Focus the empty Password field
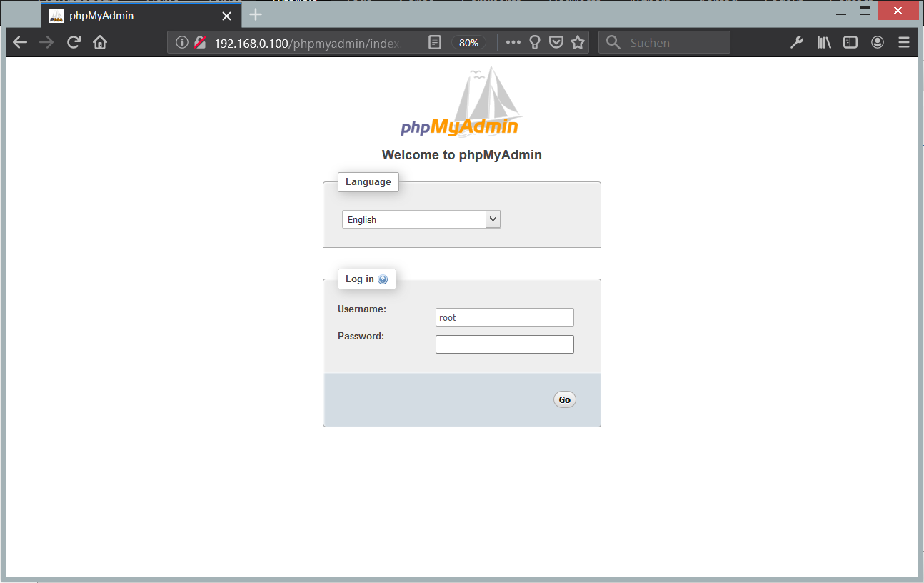The image size is (924, 583). click(x=505, y=344)
